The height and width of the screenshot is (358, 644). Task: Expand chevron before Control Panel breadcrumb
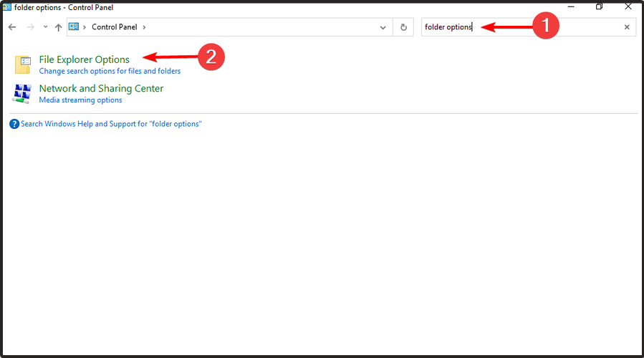[85, 27]
